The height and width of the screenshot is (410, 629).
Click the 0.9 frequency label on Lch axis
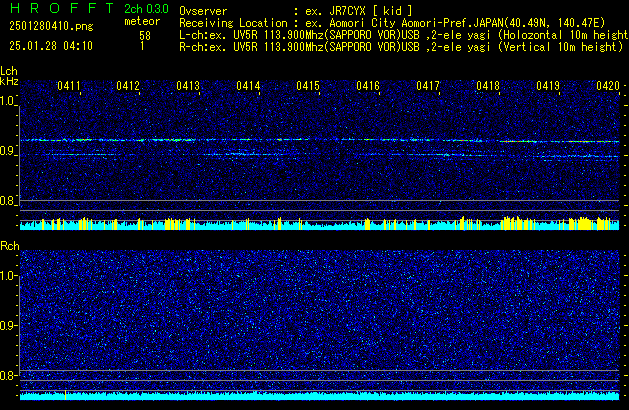click(7, 151)
